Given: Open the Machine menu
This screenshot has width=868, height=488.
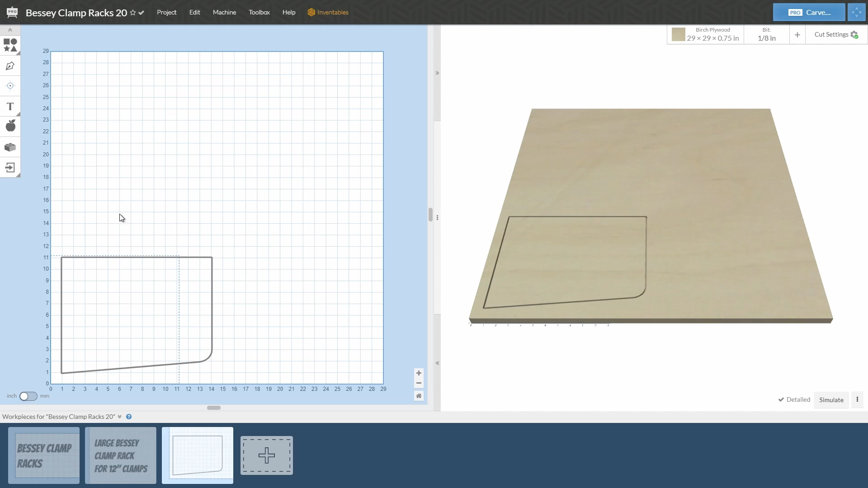Looking at the screenshot, I should [x=224, y=12].
